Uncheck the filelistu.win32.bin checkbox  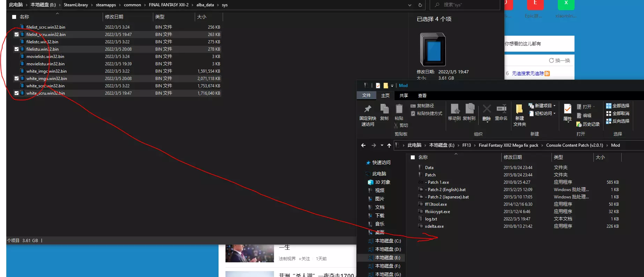click(x=16, y=49)
